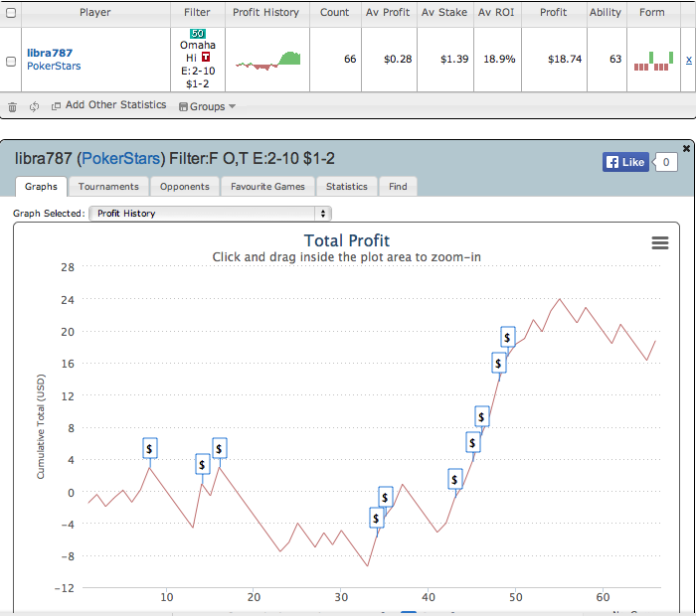Open the Graph Selected Profit History dropdown
The image size is (696, 616).
[x=210, y=213]
